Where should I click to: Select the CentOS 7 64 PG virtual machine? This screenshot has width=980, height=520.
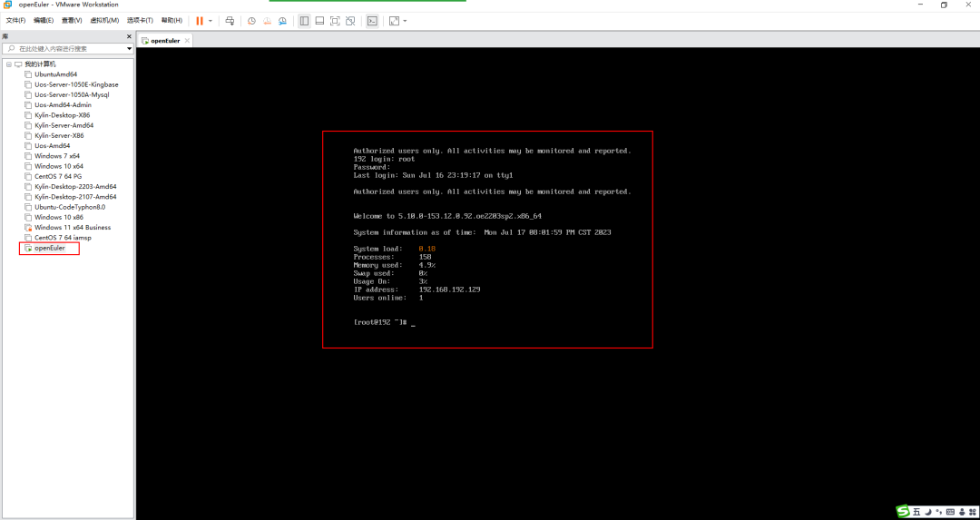click(x=58, y=176)
